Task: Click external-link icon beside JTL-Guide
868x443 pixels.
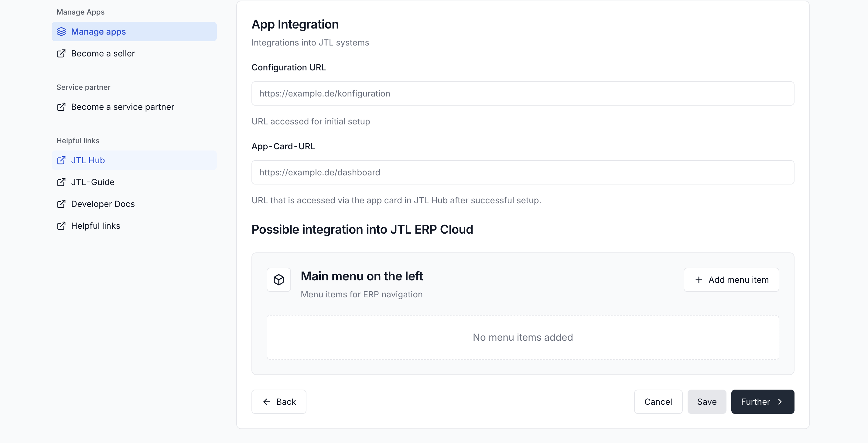Action: [x=61, y=182]
